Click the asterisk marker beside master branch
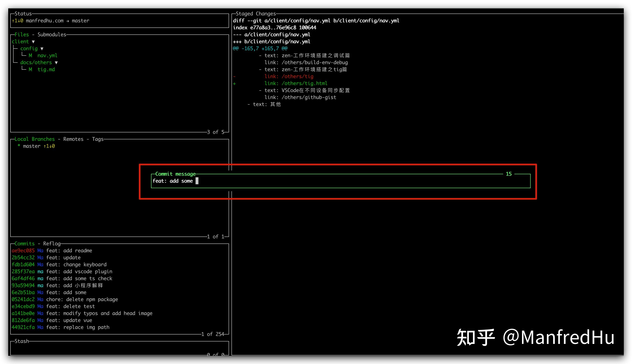632x364 pixels. pos(19,146)
